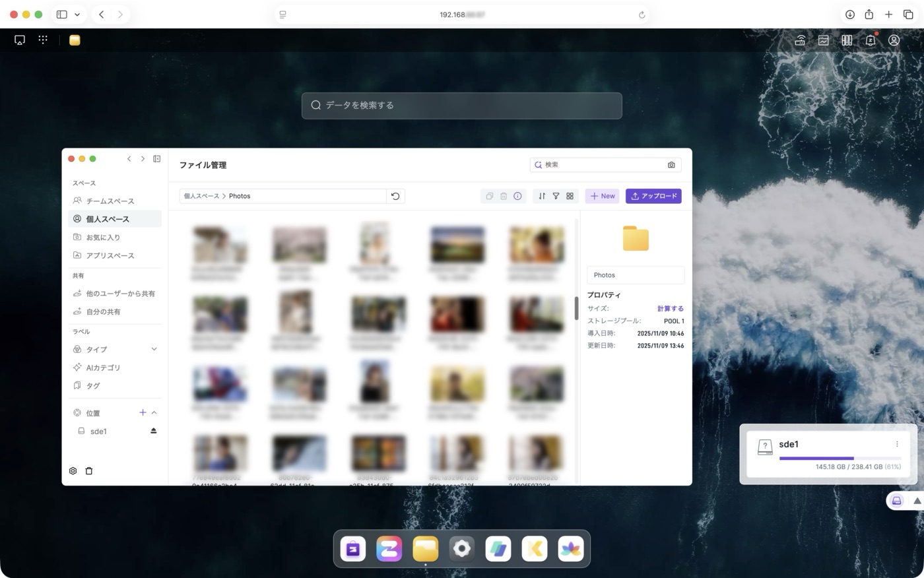
Task: Expand the タイプ label section
Action: pos(154,349)
